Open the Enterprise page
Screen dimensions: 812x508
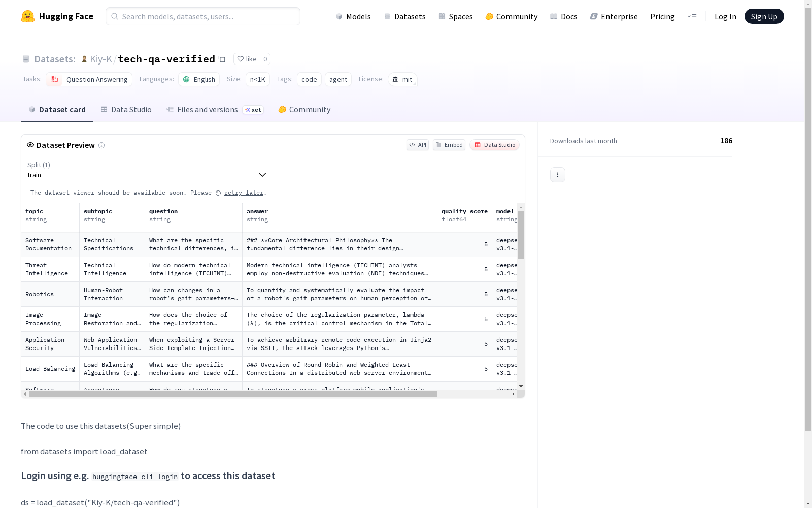click(x=614, y=16)
